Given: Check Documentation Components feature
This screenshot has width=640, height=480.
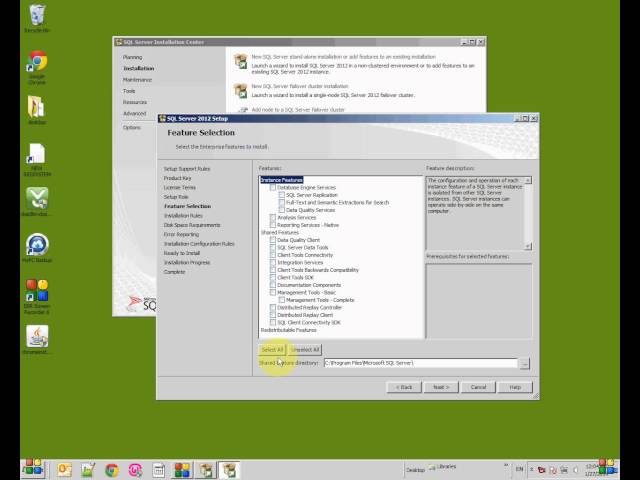Looking at the screenshot, I should point(273,285).
